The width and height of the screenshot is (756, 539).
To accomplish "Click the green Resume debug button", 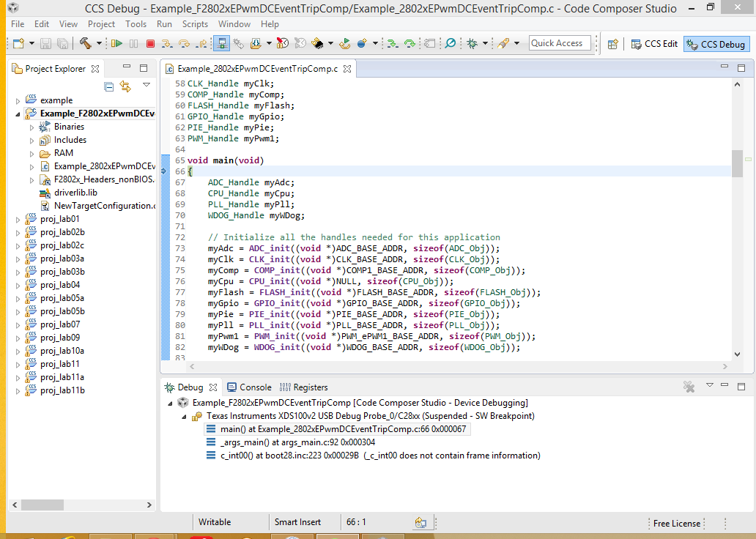I will click(x=116, y=44).
